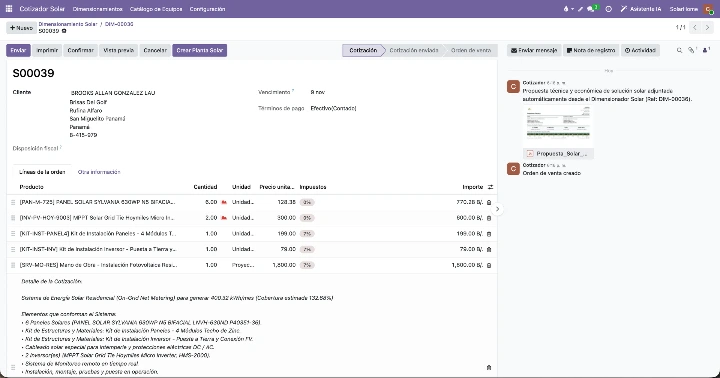Create a new record with Nuevo
Screen dimensions: 720x378
(x=21, y=28)
